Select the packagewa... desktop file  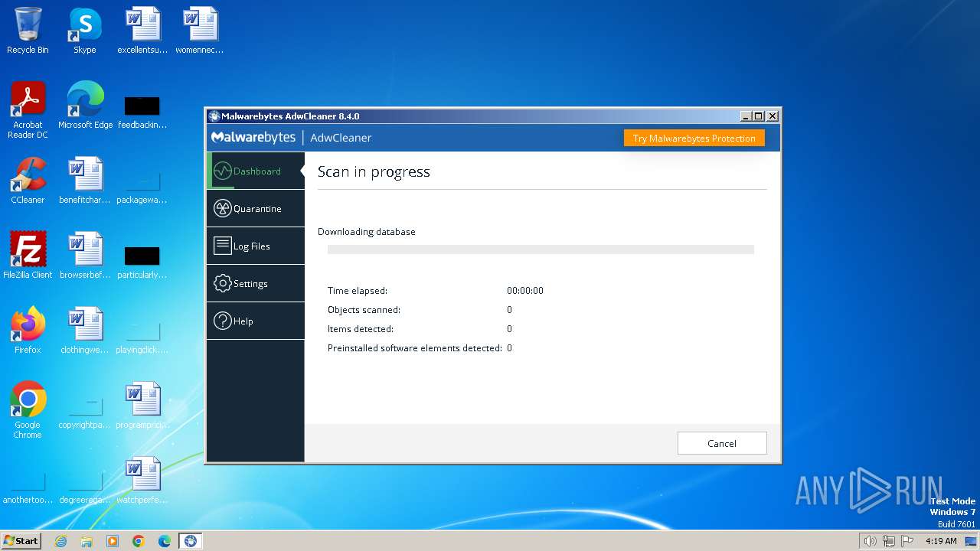142,186
